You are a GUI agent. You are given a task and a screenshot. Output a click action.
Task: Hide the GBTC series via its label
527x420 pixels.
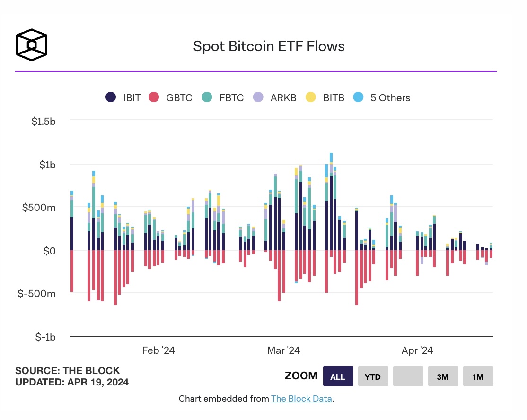coord(179,98)
